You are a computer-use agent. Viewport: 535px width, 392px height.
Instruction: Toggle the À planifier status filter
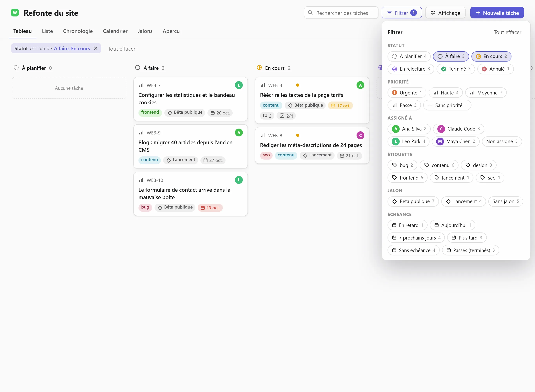409,56
